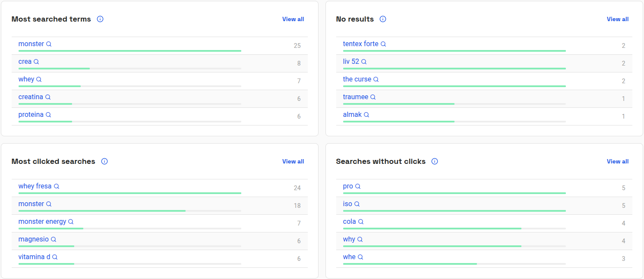The height and width of the screenshot is (279, 644).
Task: Open the cola search term
Action: [x=350, y=222]
